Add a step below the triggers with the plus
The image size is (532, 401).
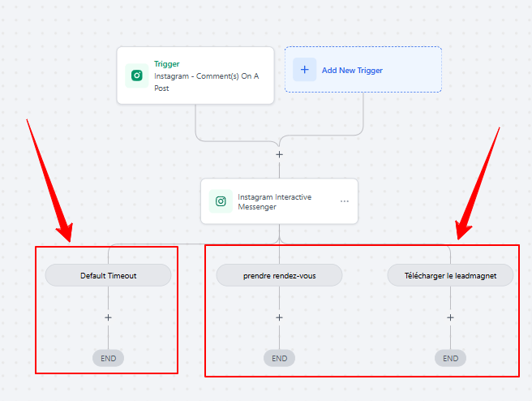pos(279,154)
